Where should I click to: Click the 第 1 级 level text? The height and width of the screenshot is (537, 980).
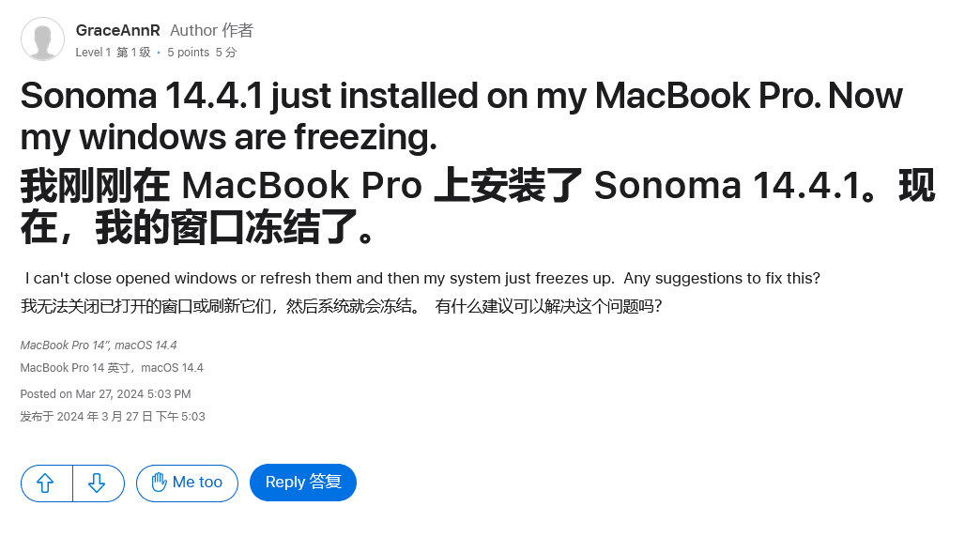(133, 53)
